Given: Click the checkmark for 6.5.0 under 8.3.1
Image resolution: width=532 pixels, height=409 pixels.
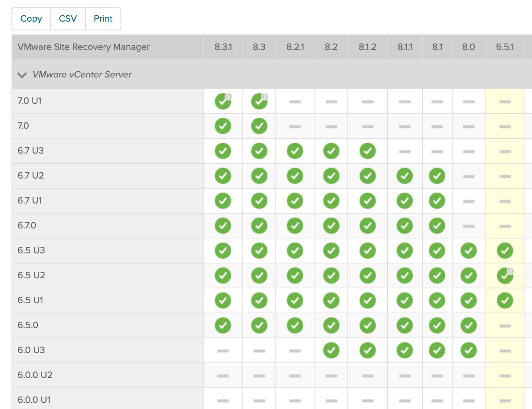Looking at the screenshot, I should [x=223, y=325].
